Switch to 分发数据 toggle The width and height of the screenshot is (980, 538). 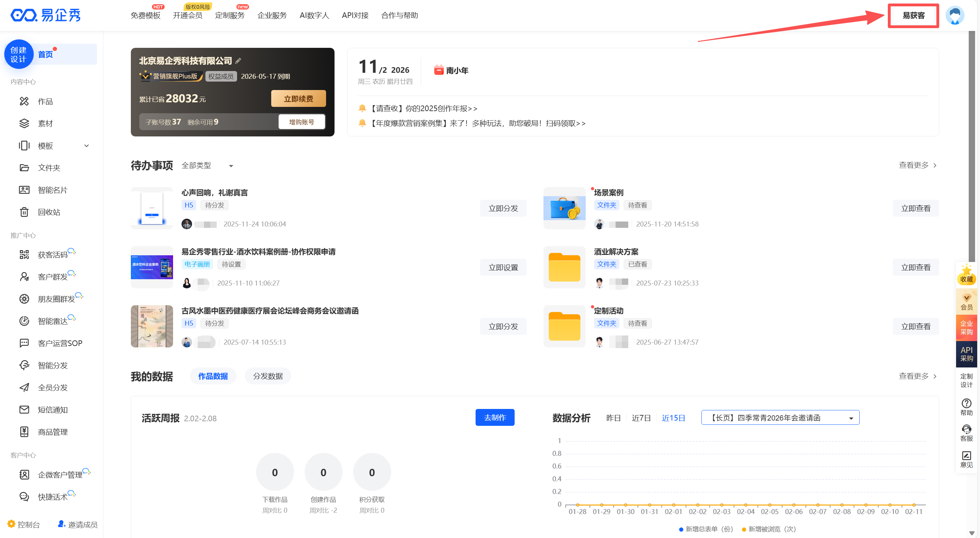tap(268, 376)
